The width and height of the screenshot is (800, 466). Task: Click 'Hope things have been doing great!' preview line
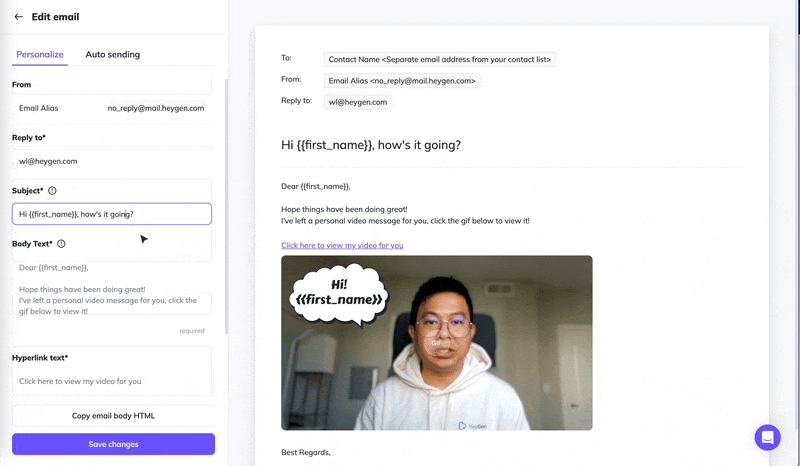[x=344, y=209]
